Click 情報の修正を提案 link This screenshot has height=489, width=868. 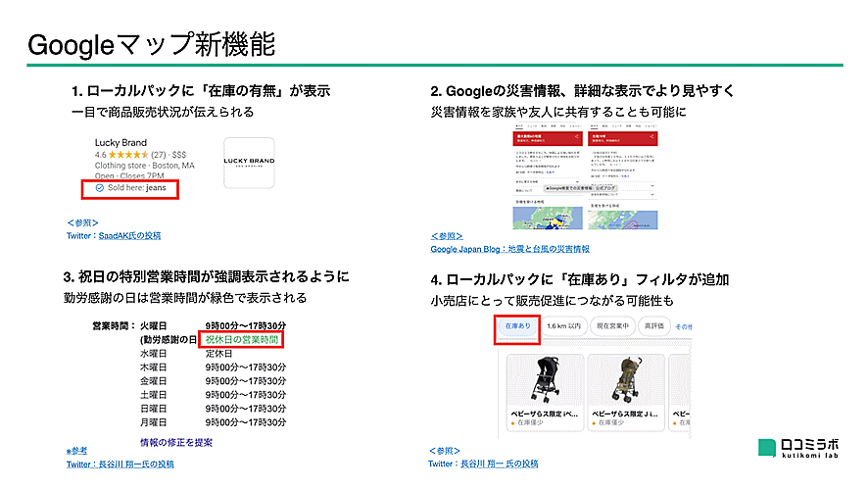(176, 442)
